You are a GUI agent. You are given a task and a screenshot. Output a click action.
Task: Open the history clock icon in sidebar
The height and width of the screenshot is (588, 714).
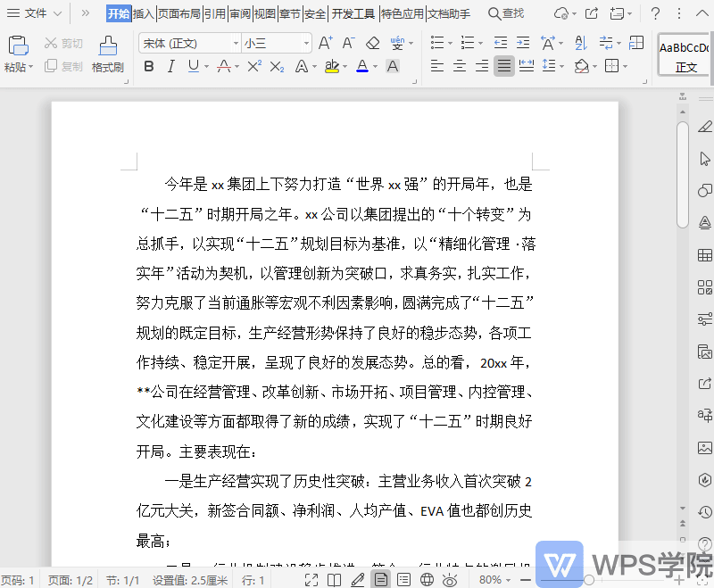[705, 512]
